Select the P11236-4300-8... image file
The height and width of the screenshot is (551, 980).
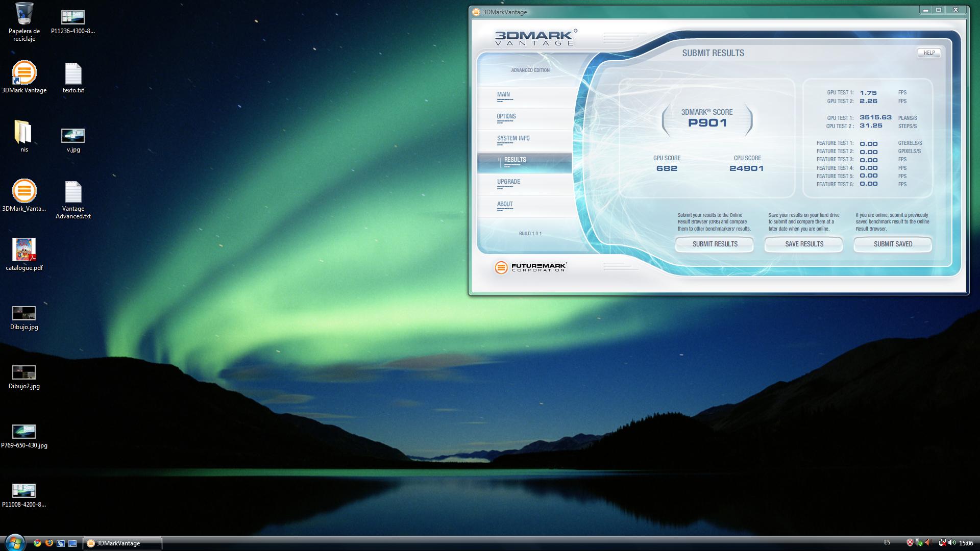coord(73,22)
